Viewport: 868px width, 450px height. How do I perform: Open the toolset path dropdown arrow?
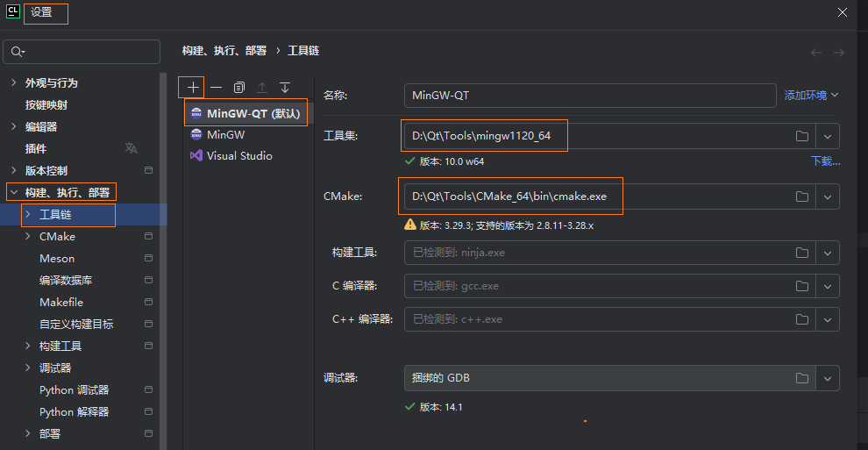(x=828, y=136)
